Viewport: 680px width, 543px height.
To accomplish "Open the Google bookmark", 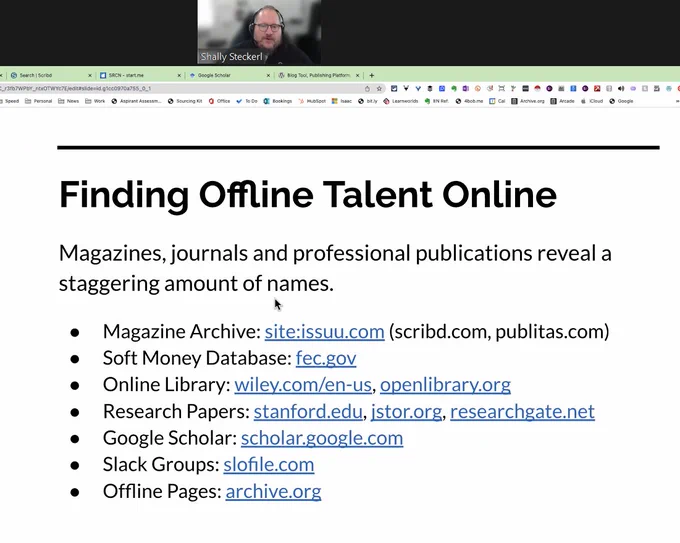I will click(x=621, y=101).
